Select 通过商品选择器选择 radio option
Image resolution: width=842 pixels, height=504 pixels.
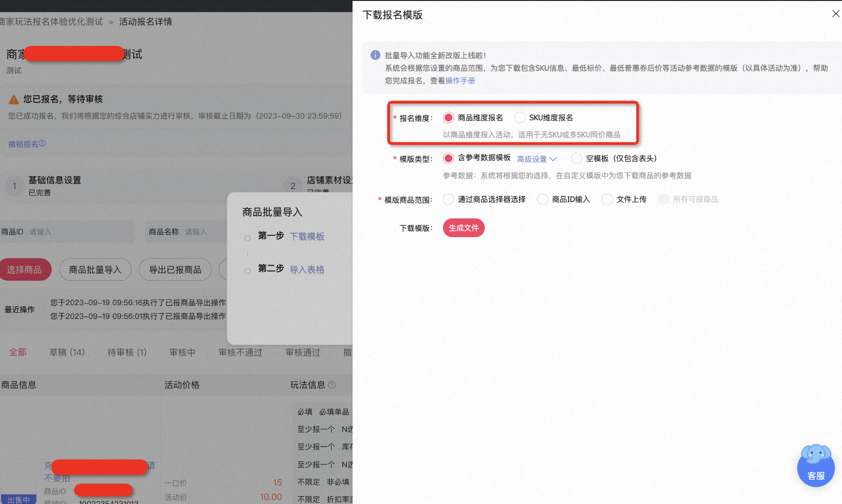pyautogui.click(x=448, y=199)
